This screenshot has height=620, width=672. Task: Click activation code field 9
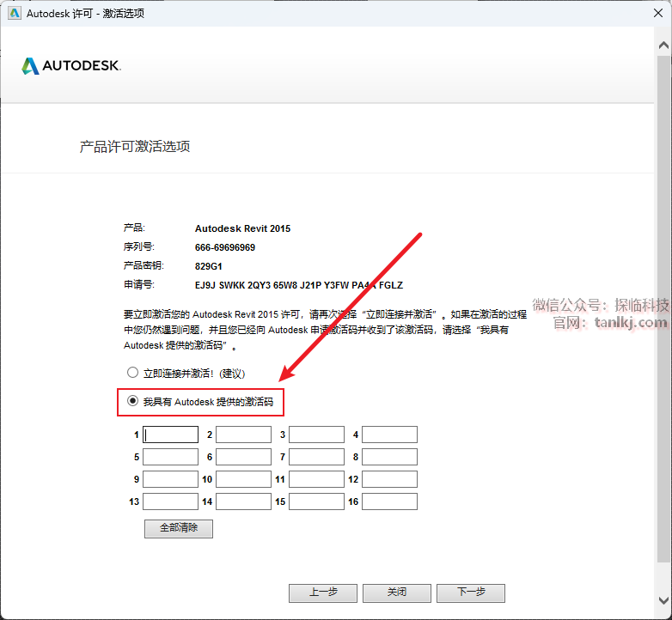click(170, 479)
